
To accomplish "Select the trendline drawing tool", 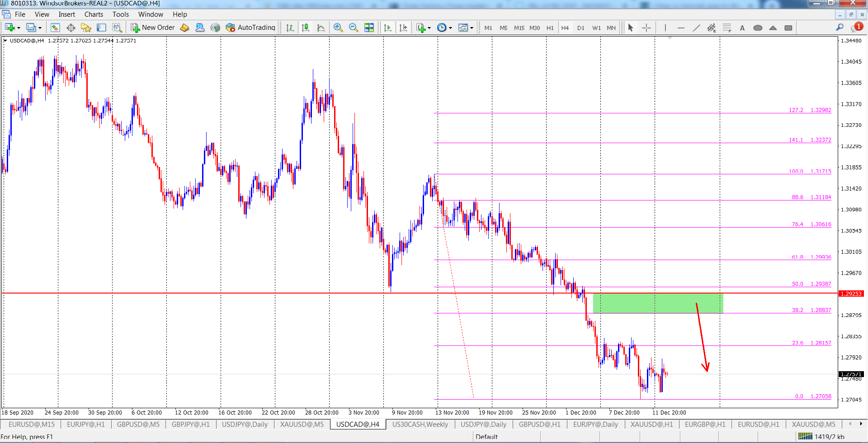I will (696, 28).
